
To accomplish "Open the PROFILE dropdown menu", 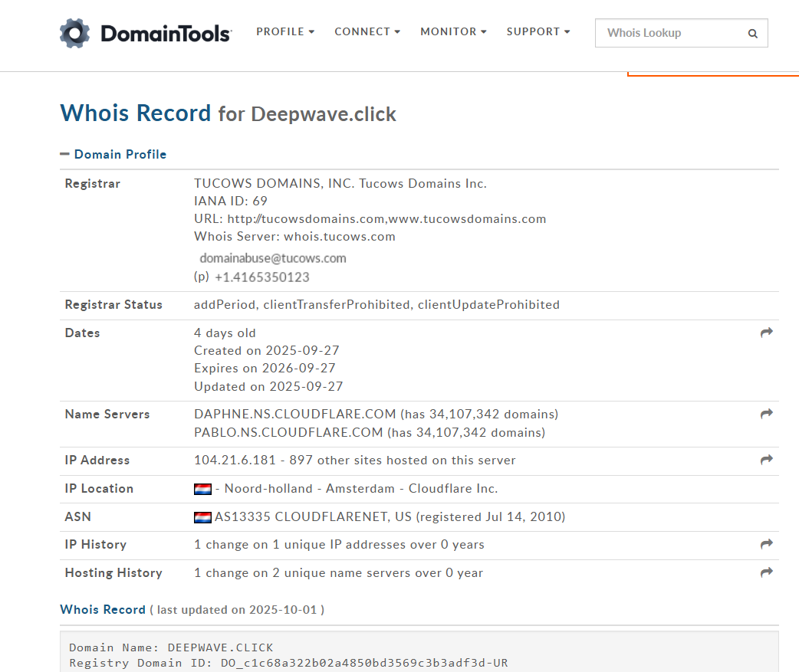I will [x=285, y=31].
